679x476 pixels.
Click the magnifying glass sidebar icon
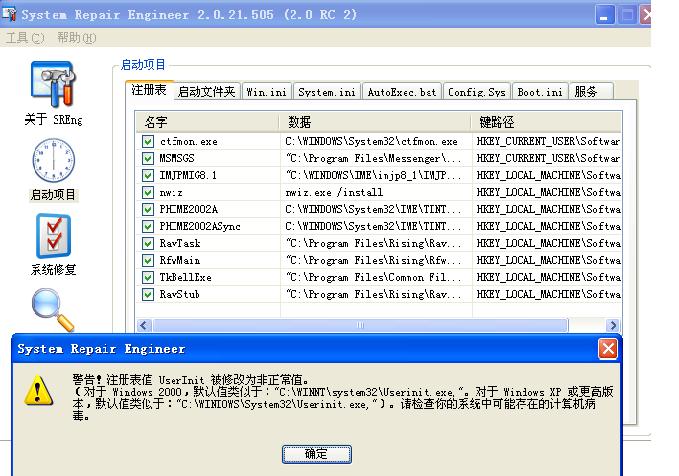53,309
